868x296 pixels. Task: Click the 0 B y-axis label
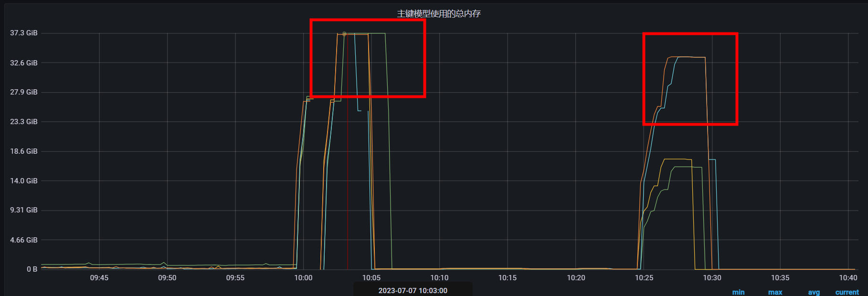tap(32, 269)
